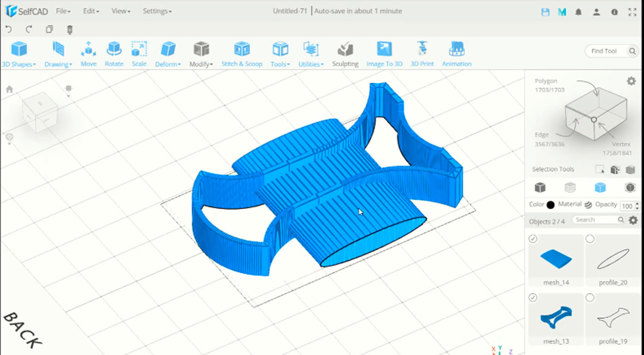Image resolution: width=644 pixels, height=355 pixels.
Task: Click the mesh_13 thumbnail
Action: pos(556,318)
